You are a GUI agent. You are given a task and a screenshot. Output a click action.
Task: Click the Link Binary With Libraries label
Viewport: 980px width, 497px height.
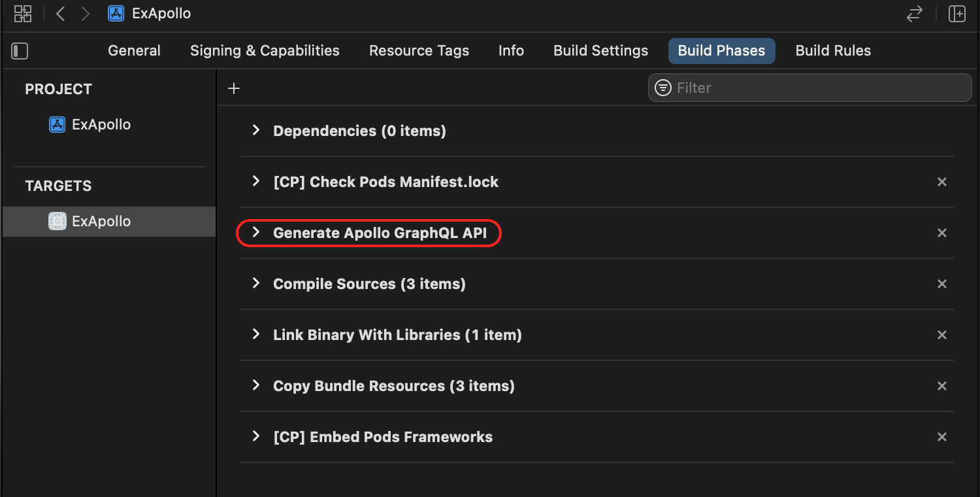(397, 335)
